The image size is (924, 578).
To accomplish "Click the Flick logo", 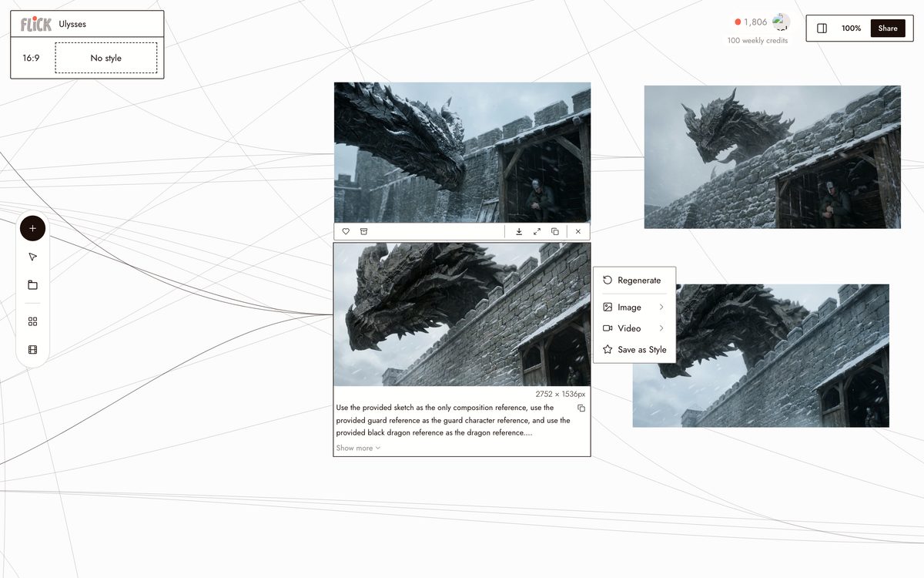I will 35,24.
